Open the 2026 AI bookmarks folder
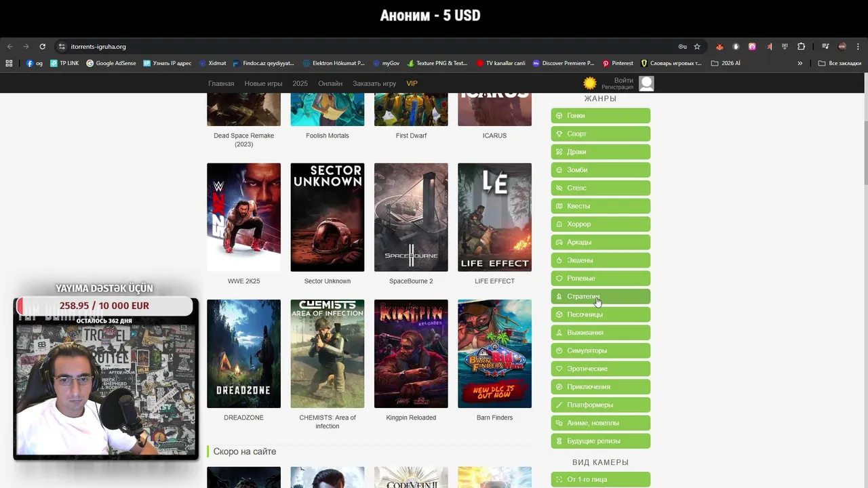This screenshot has width=868, height=488. point(726,63)
